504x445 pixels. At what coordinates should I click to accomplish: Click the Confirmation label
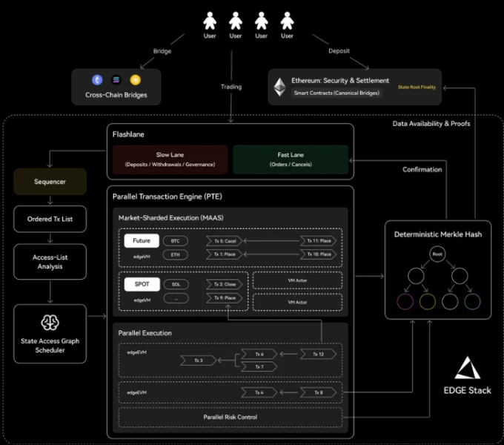point(422,169)
